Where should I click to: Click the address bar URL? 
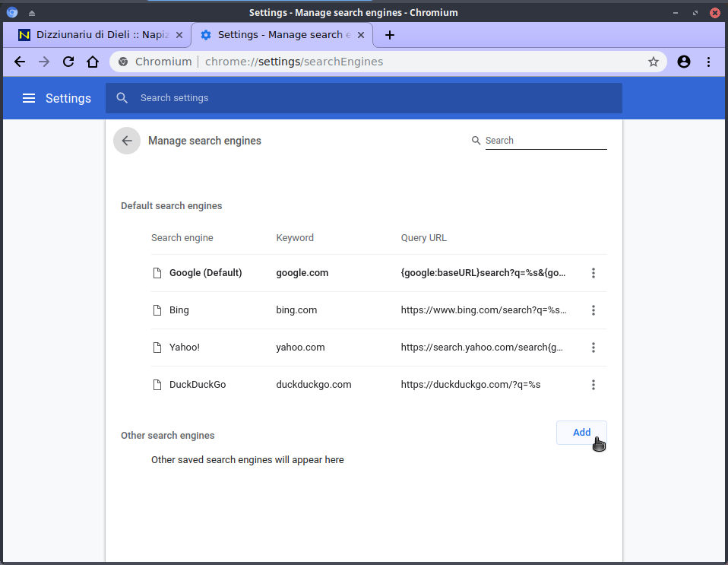[294, 62]
